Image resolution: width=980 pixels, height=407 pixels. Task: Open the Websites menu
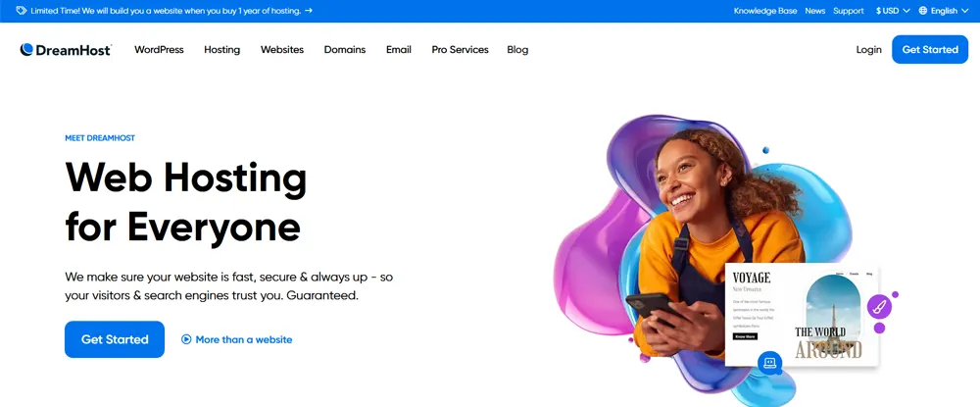(282, 49)
